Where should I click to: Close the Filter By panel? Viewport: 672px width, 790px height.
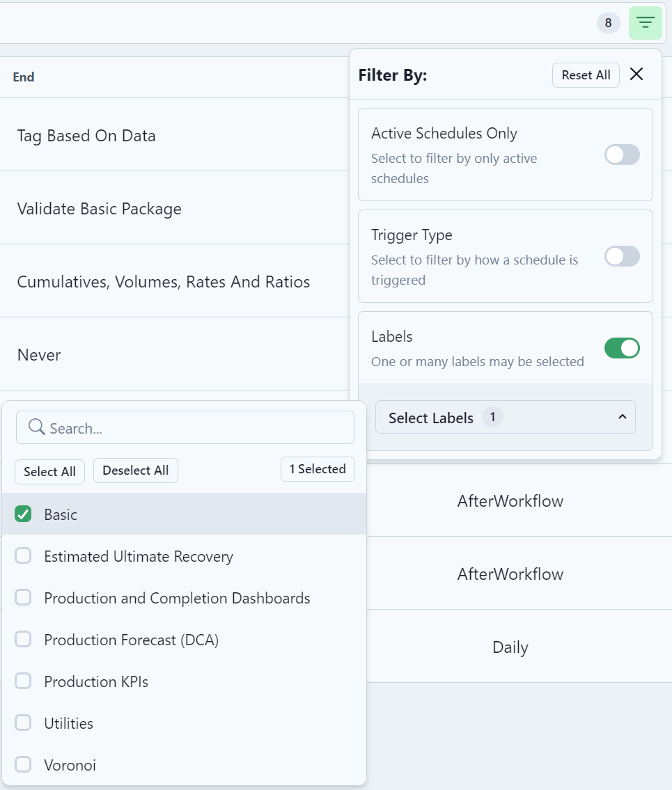tap(636, 74)
